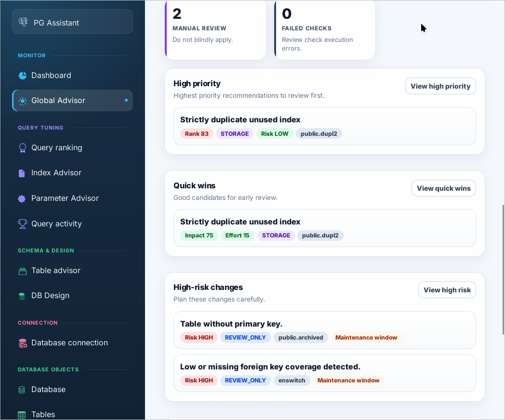Open Dashboard via its pie chart icon
This screenshot has width=505, height=420.
point(23,75)
